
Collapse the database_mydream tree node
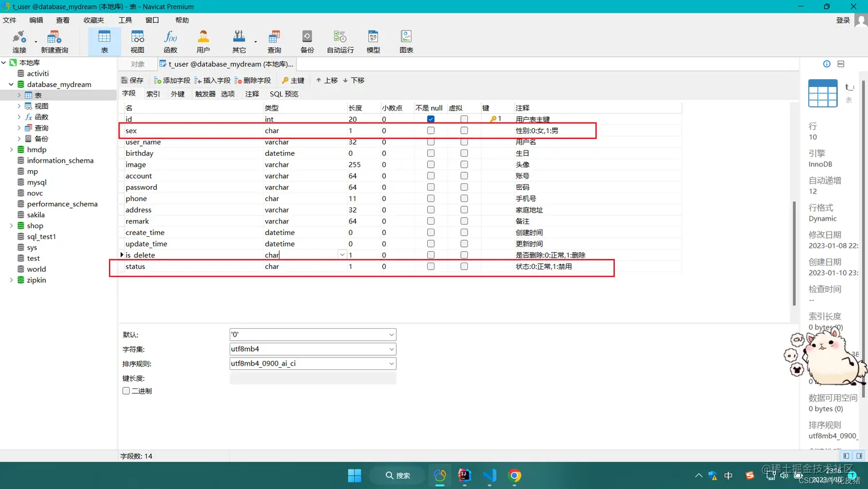(11, 84)
